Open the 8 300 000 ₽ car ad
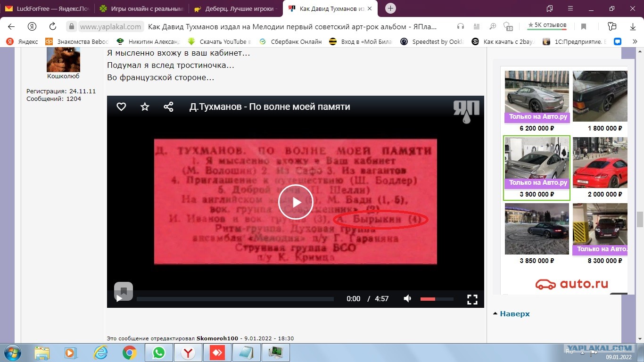Screen dimensions: 644x362 (601, 234)
